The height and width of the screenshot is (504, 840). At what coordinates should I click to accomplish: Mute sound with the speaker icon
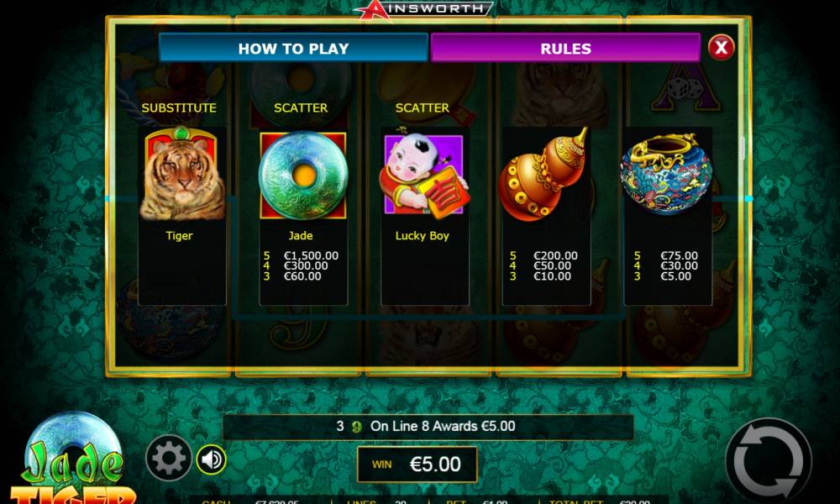[211, 459]
